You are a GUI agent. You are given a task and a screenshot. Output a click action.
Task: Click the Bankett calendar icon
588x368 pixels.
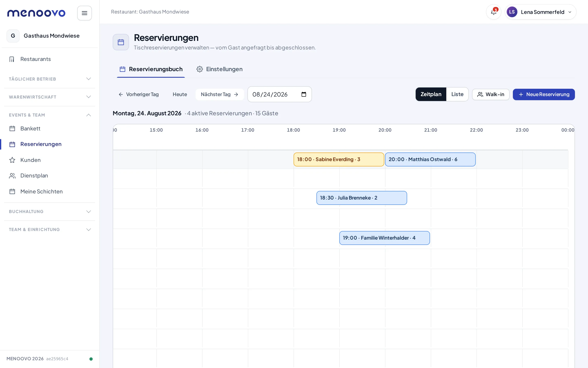tap(12, 129)
